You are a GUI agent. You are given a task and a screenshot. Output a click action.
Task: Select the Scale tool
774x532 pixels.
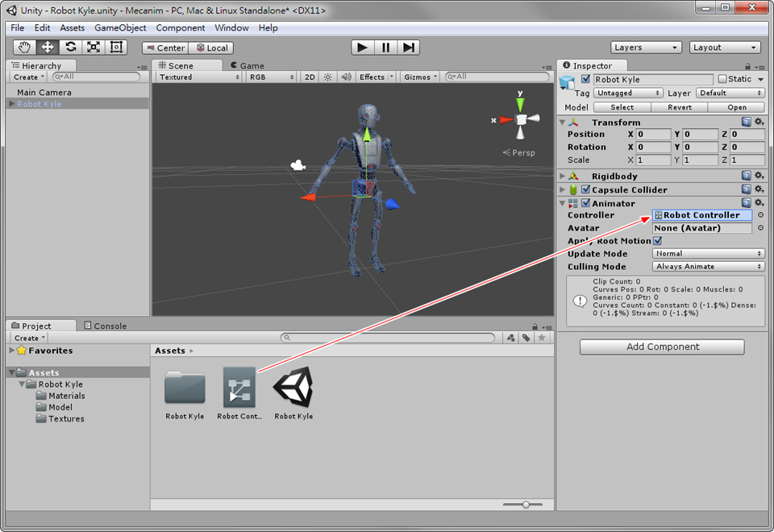click(x=94, y=48)
